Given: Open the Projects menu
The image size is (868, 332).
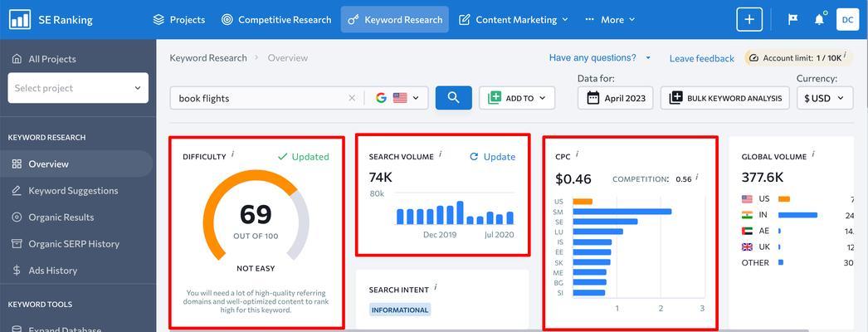Looking at the screenshot, I should point(178,20).
